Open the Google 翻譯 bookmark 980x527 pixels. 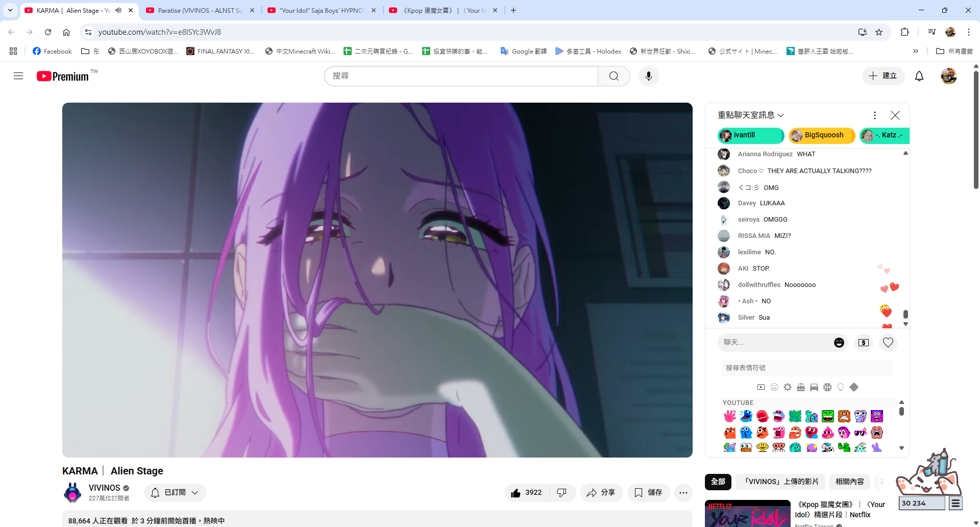(x=524, y=51)
